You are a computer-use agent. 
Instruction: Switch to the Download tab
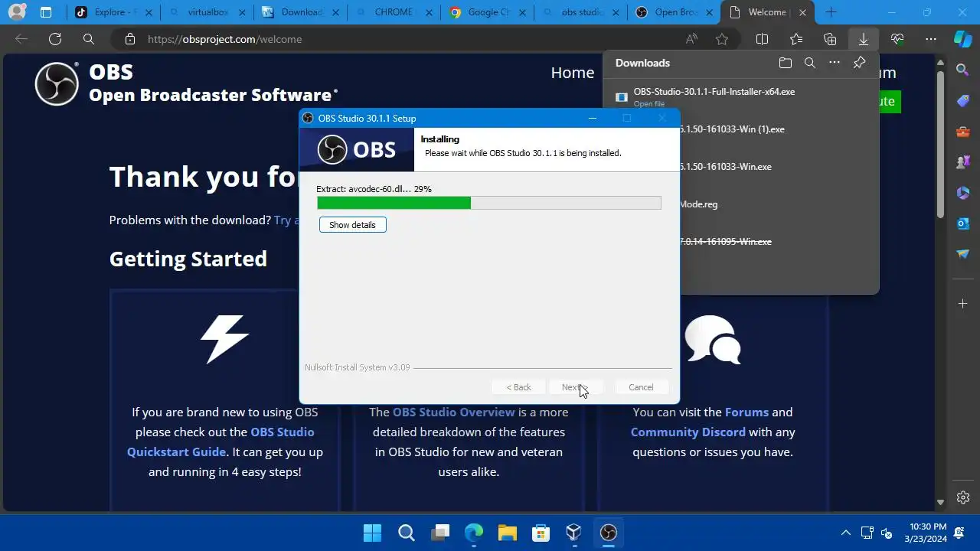(x=300, y=12)
